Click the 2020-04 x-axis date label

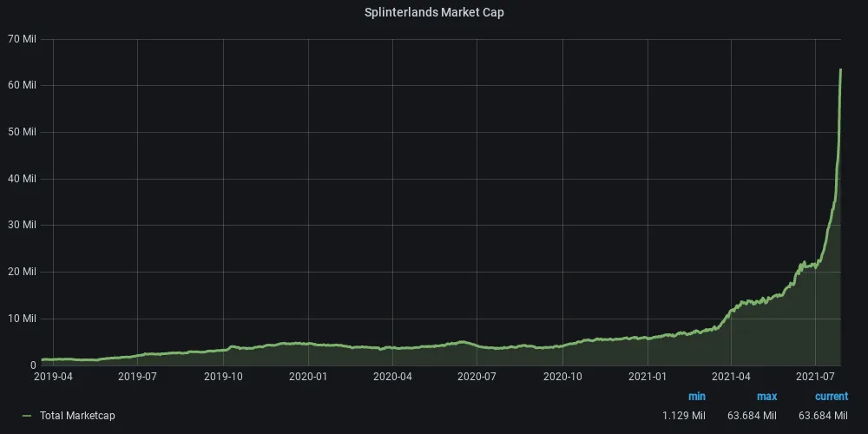(x=392, y=377)
